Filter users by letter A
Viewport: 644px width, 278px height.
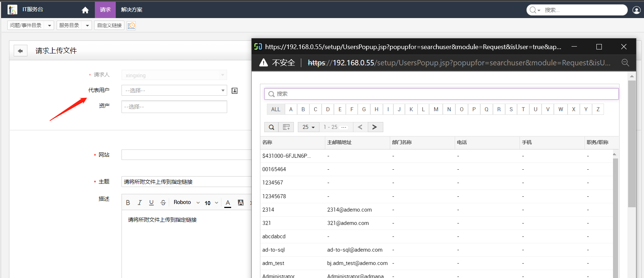point(291,109)
